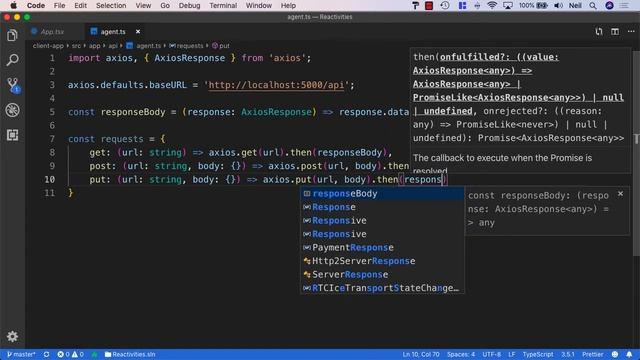
Task: Open Time Machine menu bar icon
Action: [445, 5]
